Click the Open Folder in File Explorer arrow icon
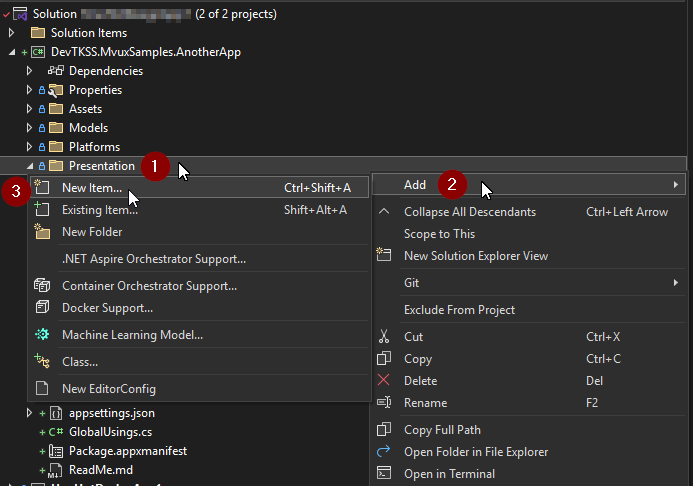Image resolution: width=693 pixels, height=486 pixels. click(384, 451)
